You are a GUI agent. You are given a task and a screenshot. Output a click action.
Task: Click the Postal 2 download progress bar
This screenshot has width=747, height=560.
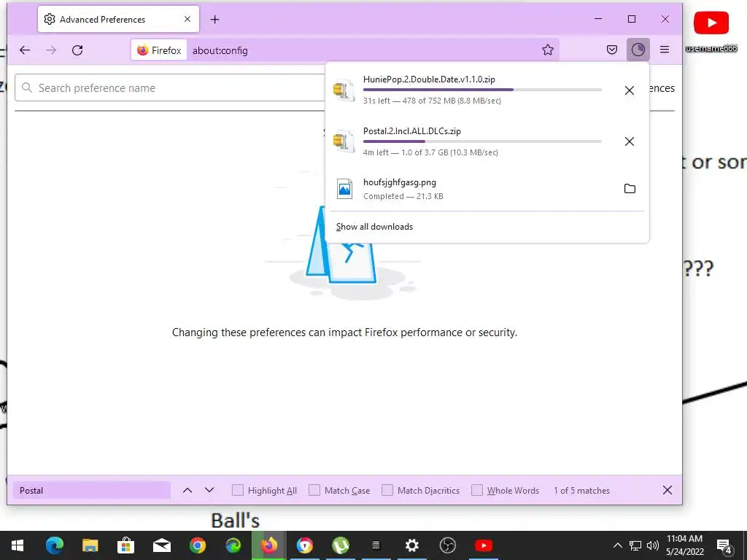tap(482, 141)
